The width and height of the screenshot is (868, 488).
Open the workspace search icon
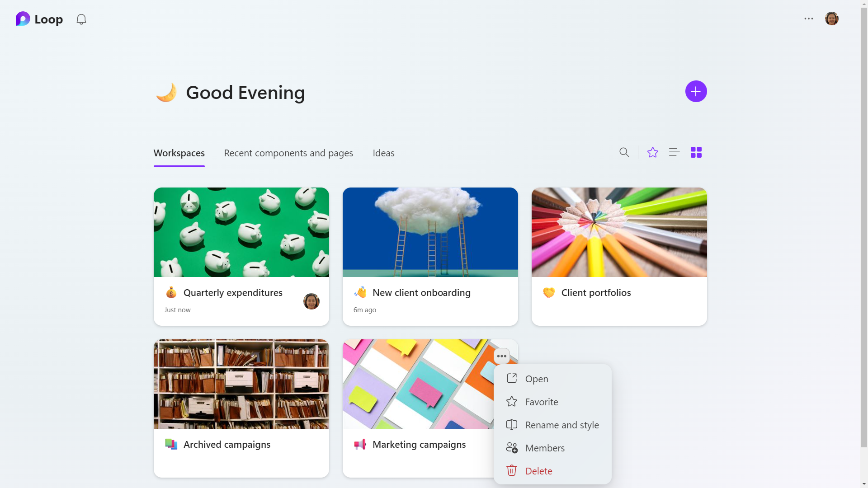pyautogui.click(x=624, y=152)
